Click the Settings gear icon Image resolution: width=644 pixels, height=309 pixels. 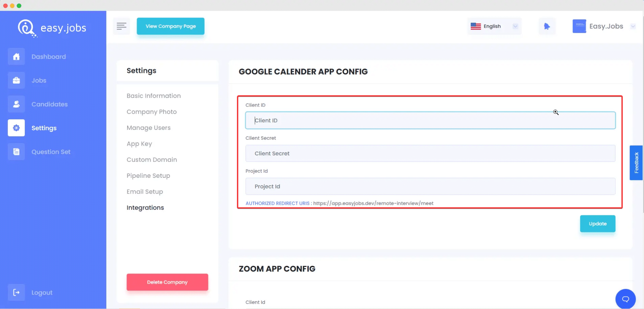click(x=16, y=128)
